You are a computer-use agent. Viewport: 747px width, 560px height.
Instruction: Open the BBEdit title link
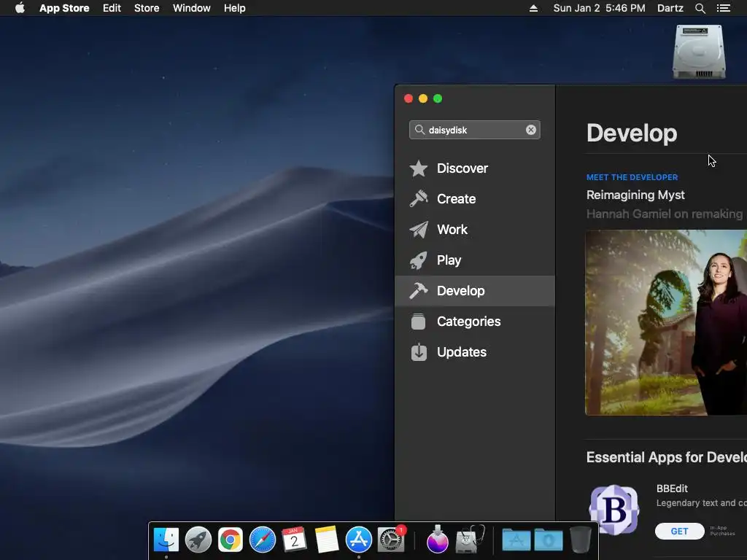tap(672, 489)
